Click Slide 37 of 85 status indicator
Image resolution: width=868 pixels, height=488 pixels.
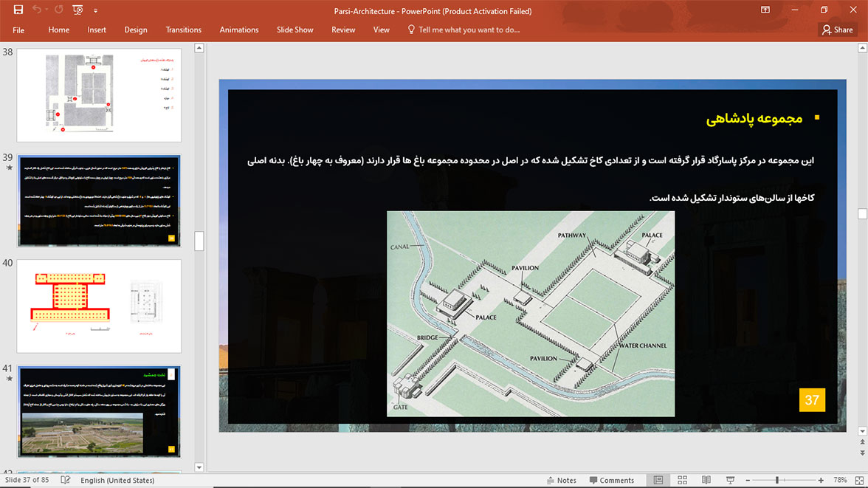click(x=27, y=480)
